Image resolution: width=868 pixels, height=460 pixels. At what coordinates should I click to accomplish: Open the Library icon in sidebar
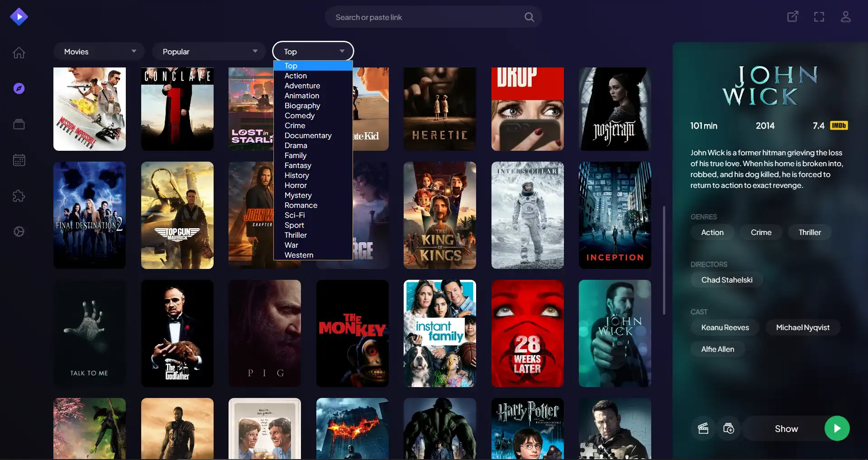tap(19, 124)
